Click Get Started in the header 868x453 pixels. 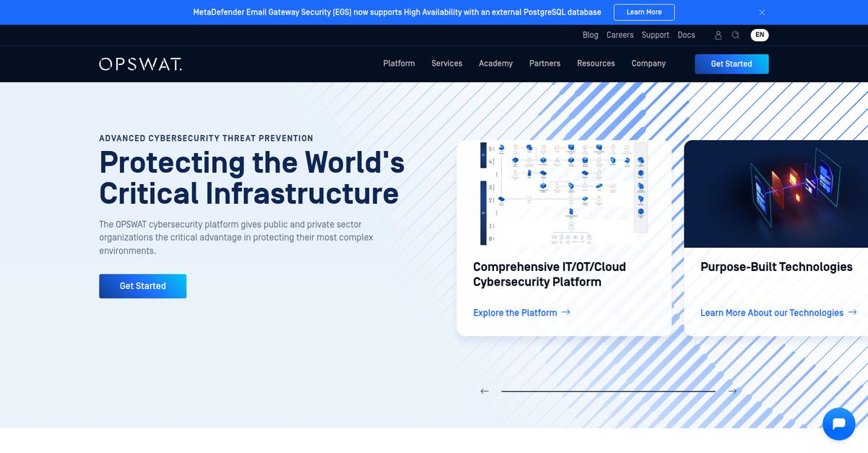point(732,64)
